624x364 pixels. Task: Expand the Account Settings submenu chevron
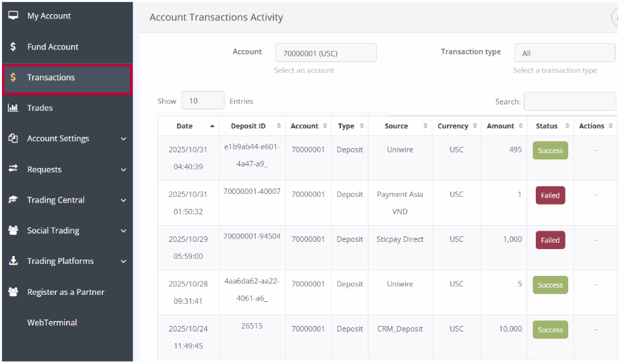[x=124, y=139]
